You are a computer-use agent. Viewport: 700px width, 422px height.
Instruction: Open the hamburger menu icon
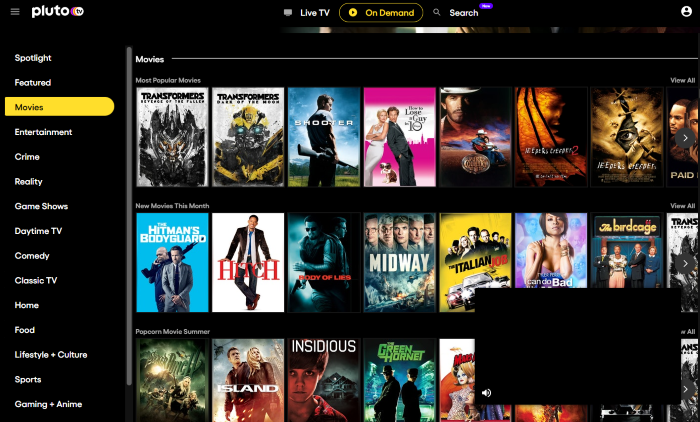click(15, 12)
